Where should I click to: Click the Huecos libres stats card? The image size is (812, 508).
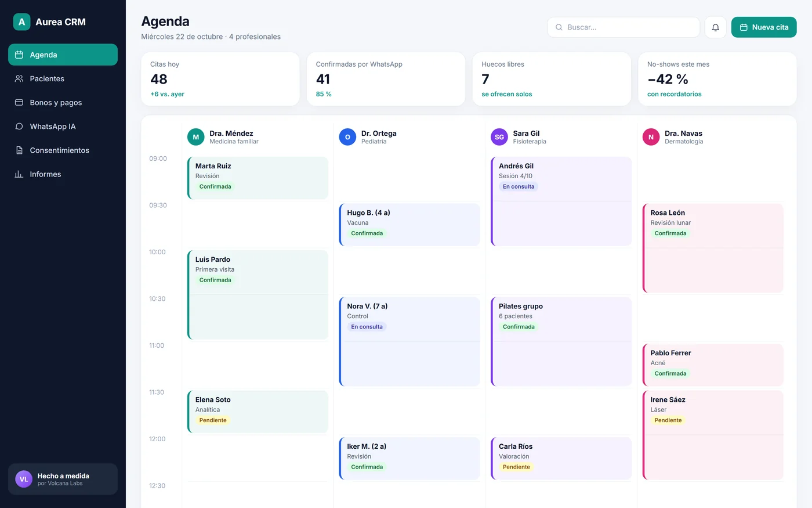[552, 79]
